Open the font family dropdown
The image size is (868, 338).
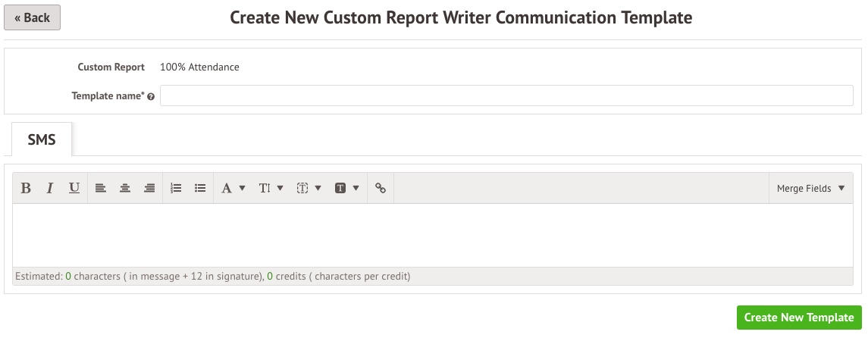coord(233,188)
